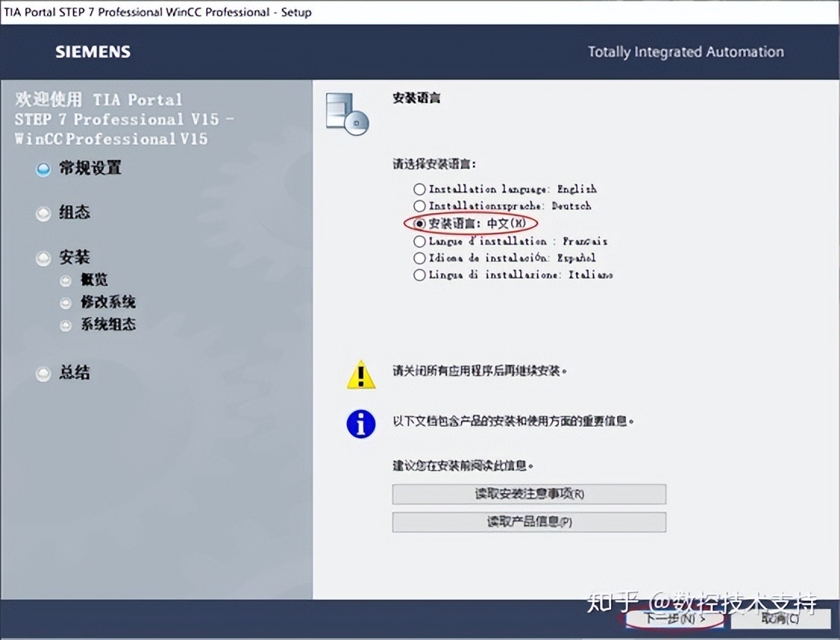Click the orb icon beside 组态 step
The height and width of the screenshot is (640, 840).
point(43,213)
